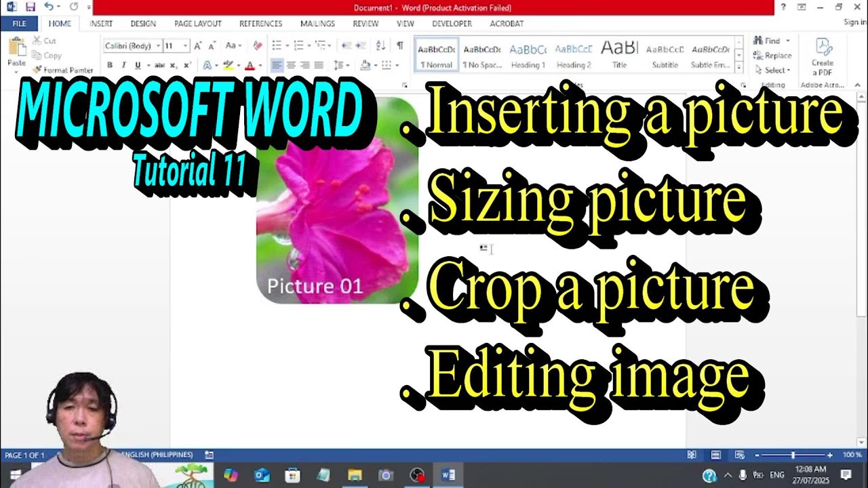Open File Explorer from the Windows taskbar

[355, 475]
